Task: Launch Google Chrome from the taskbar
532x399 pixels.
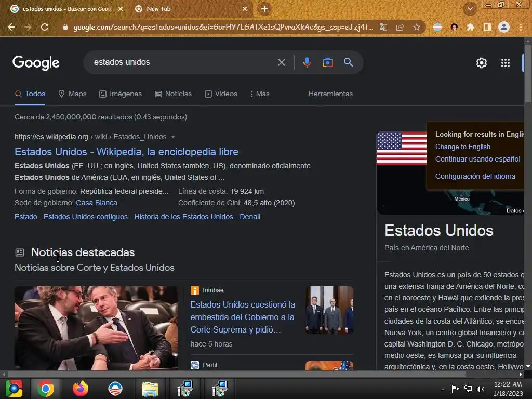Action: coord(46,389)
